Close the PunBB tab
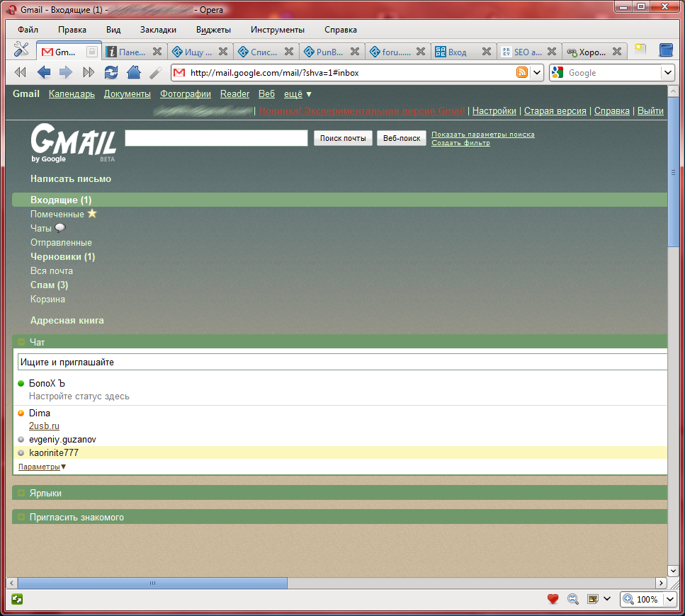Image resolution: width=685 pixels, height=616 pixels. tap(356, 52)
